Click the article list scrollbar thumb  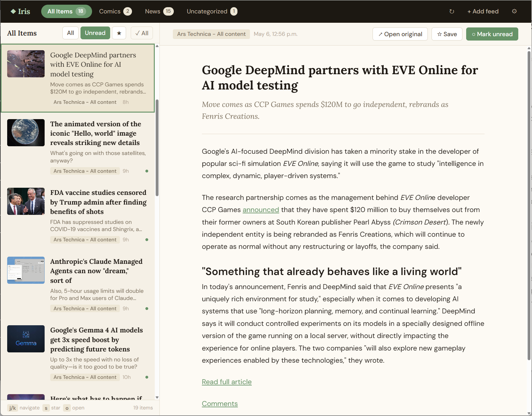pos(157,148)
